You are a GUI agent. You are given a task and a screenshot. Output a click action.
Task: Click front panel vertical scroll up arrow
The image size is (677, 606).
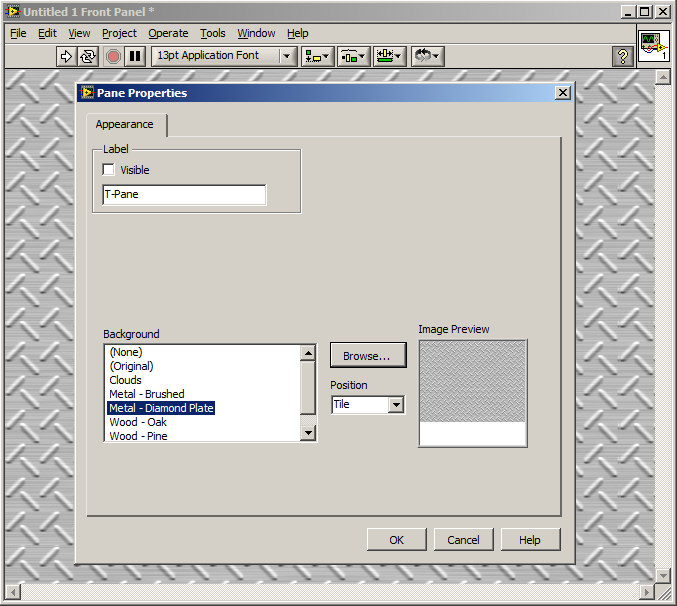tap(662, 77)
